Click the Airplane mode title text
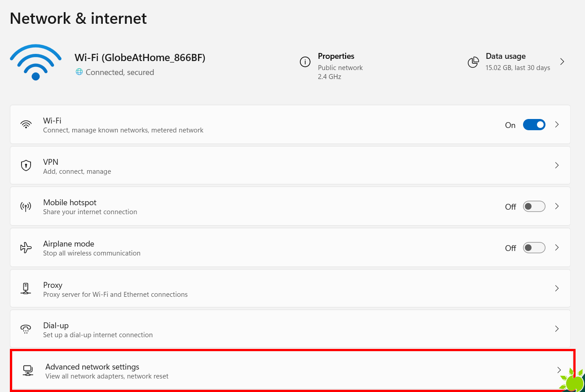The height and width of the screenshot is (392, 585). [x=69, y=244]
